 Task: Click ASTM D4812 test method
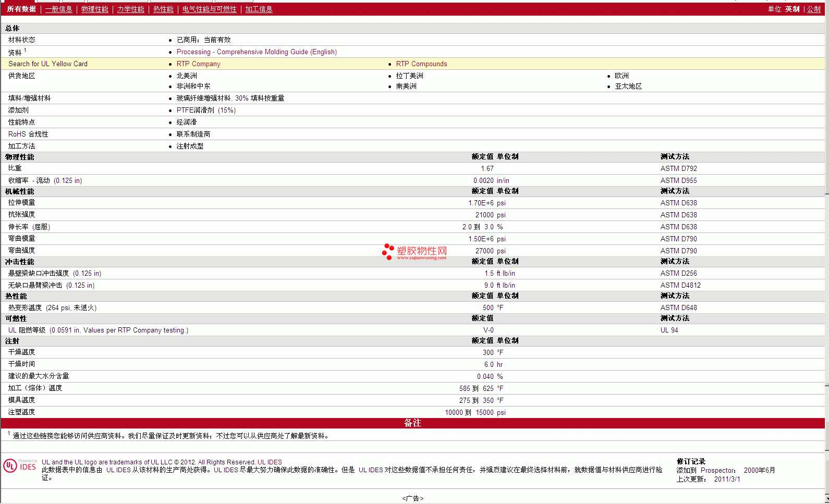pos(680,286)
